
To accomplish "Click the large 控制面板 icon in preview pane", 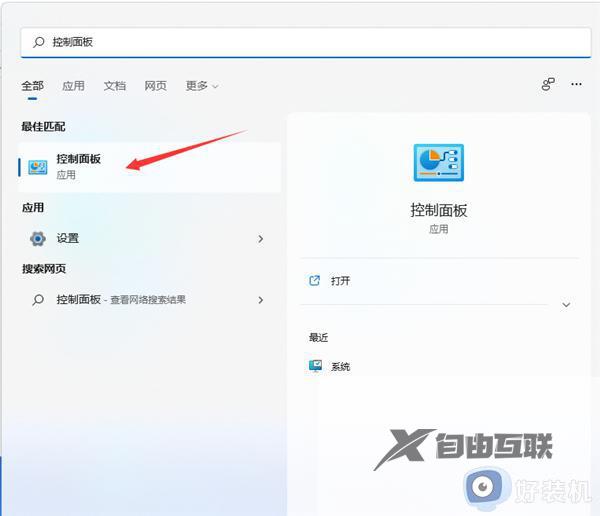I will (439, 162).
